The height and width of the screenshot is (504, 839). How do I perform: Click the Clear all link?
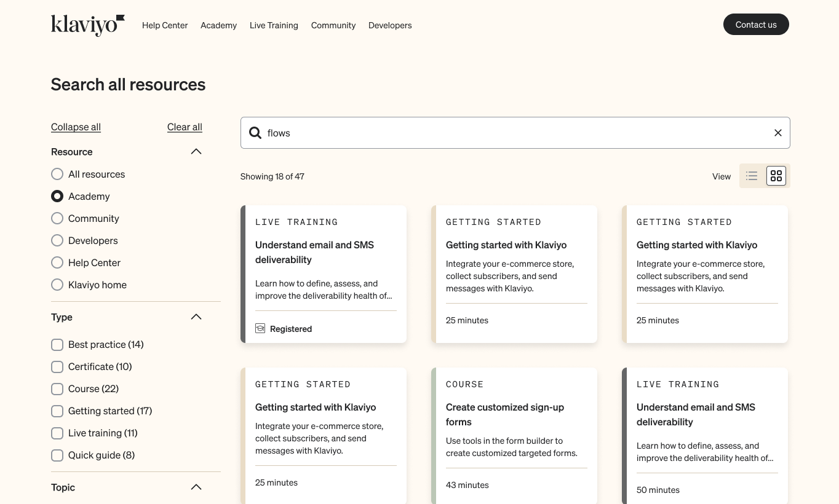[185, 127]
